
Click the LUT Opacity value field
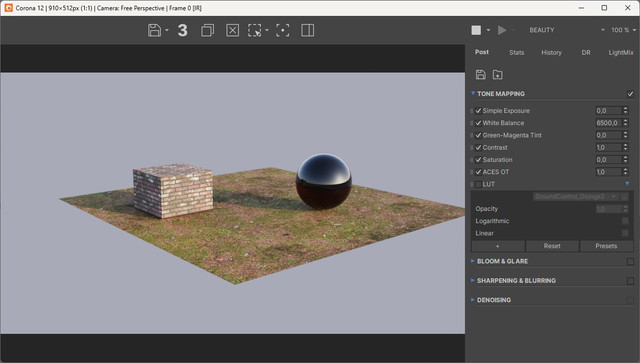coord(608,209)
